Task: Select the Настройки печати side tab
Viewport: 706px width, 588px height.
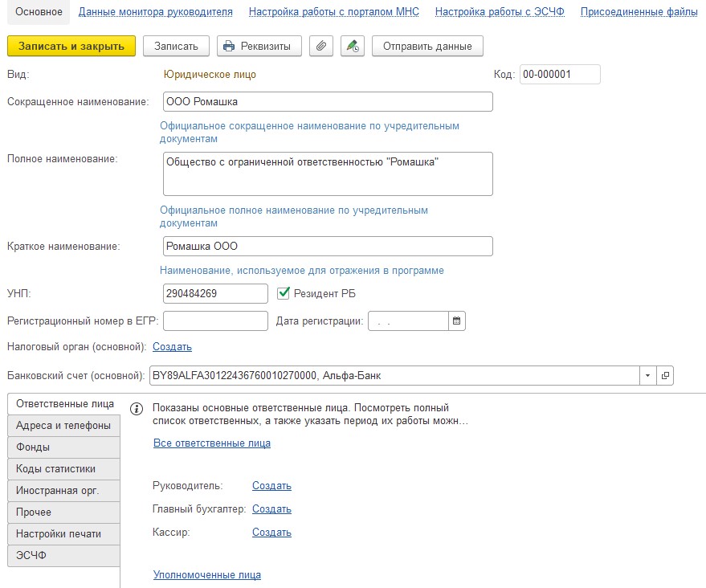Action: coord(63,533)
